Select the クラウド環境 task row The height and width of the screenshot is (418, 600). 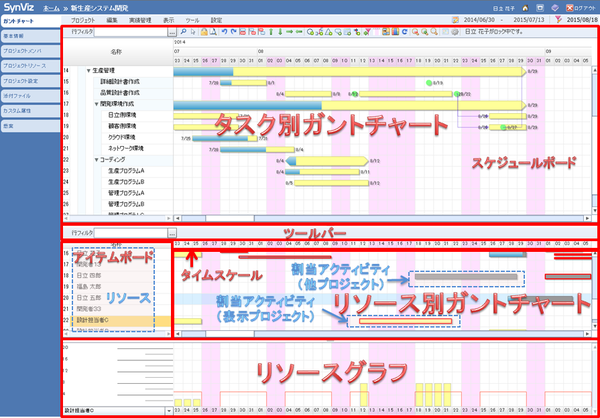[118, 137]
